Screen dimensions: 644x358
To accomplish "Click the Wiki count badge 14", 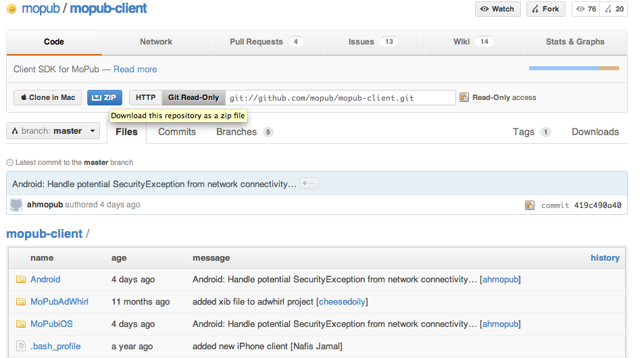I will [485, 41].
